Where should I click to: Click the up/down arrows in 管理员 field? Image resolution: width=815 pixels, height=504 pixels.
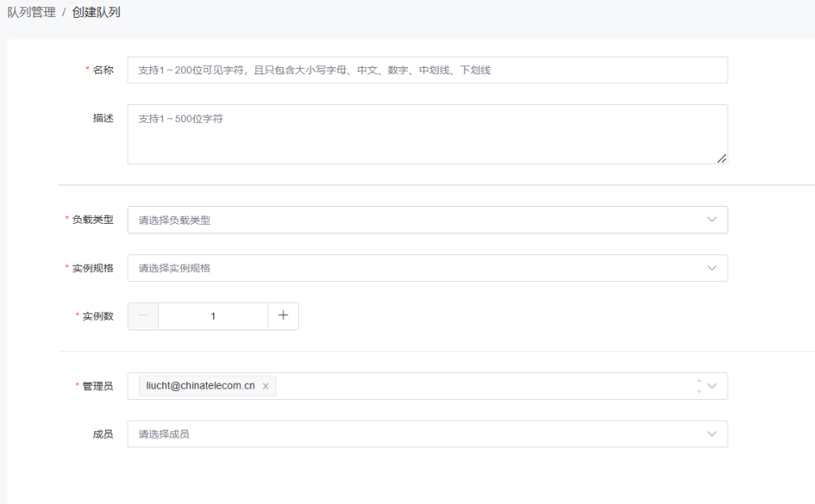point(699,386)
